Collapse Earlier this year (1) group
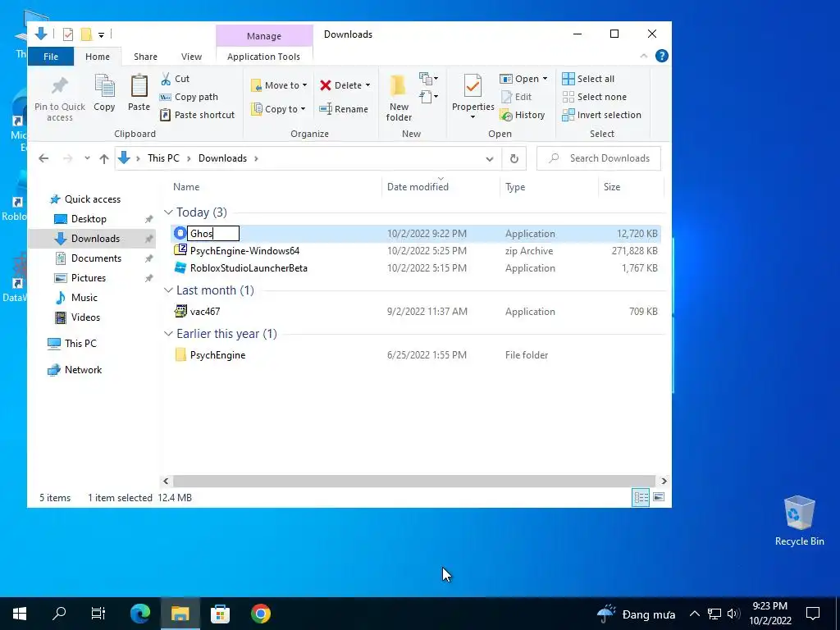 (168, 334)
